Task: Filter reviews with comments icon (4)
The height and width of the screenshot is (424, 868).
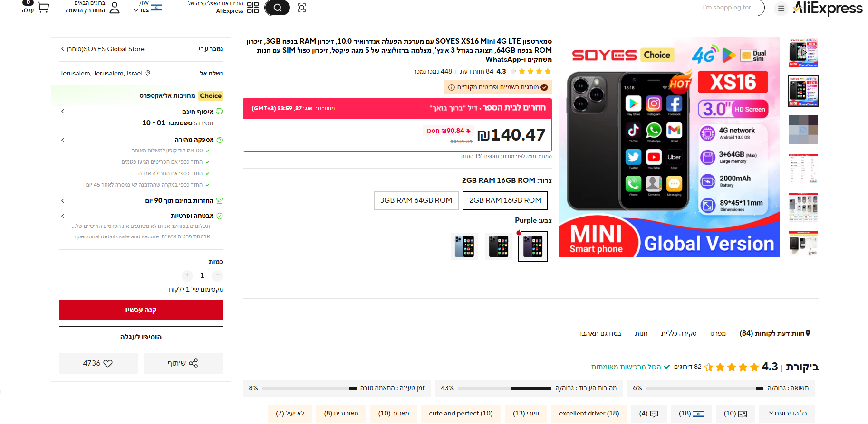Action: point(649,414)
